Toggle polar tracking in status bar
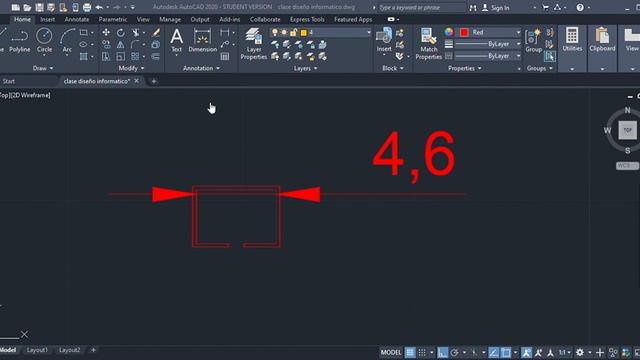Viewport: 640px width, 360px height. pos(454,352)
